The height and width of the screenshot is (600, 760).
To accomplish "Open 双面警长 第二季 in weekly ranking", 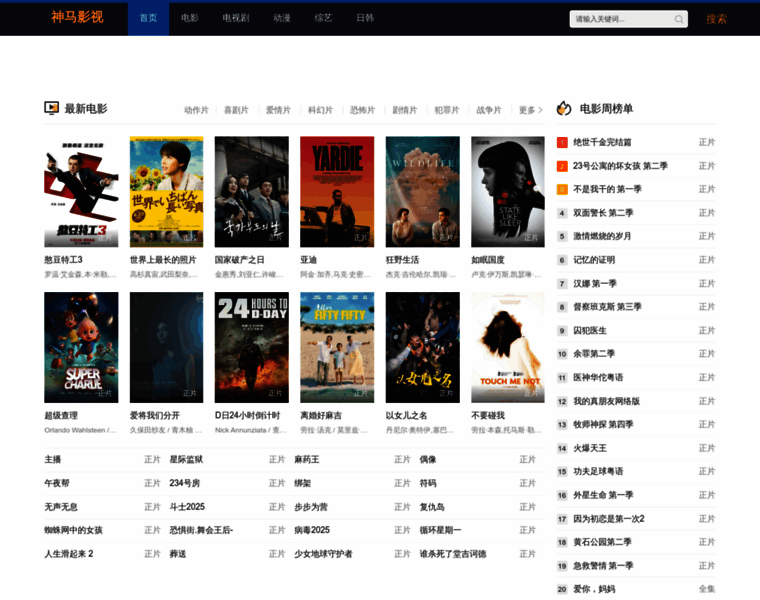I will (x=603, y=213).
